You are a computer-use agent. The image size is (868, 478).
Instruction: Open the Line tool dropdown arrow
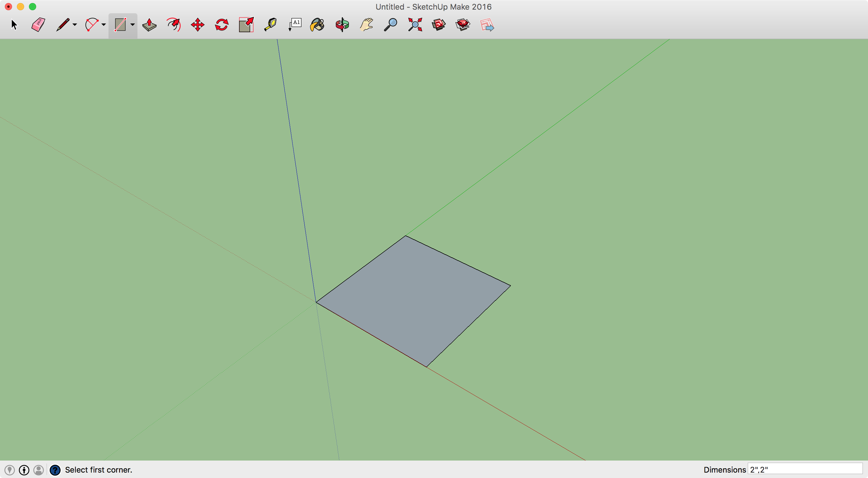click(75, 25)
